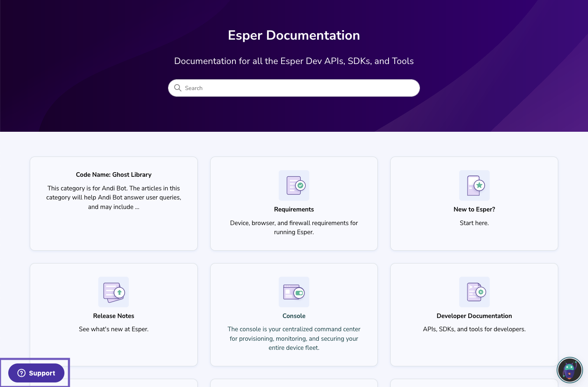
Task: Open the Andi Bot chat assistant icon
Action: (569, 370)
